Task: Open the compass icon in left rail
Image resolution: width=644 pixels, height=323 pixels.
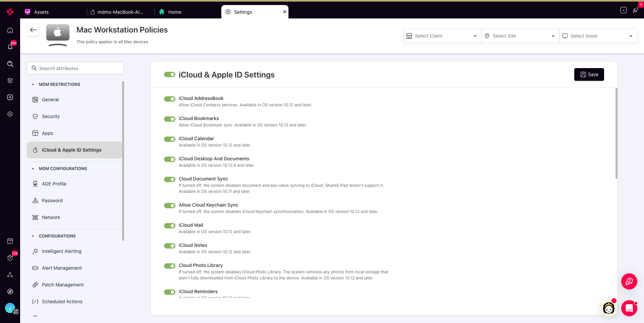Action: 10,291
